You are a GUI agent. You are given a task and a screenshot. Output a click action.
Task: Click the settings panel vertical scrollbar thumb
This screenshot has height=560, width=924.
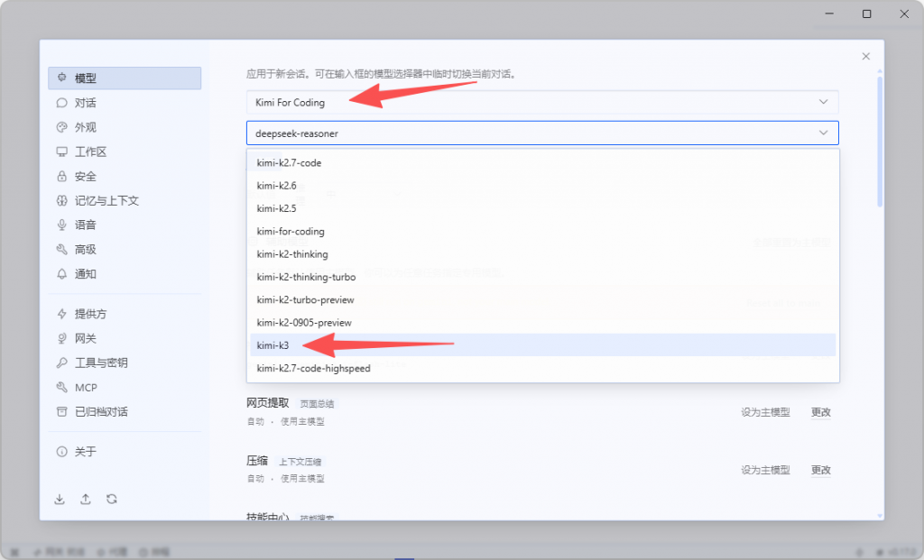[x=880, y=142]
